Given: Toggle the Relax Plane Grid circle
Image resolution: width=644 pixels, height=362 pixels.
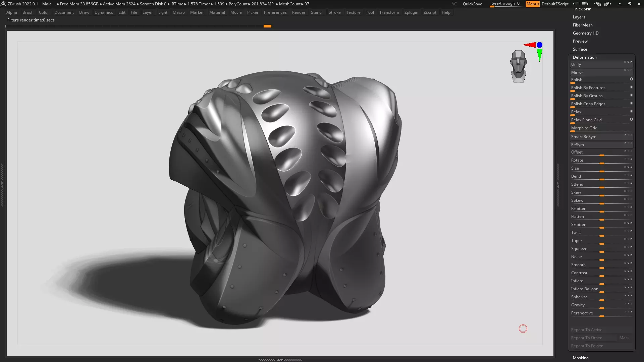Looking at the screenshot, I should [x=631, y=119].
